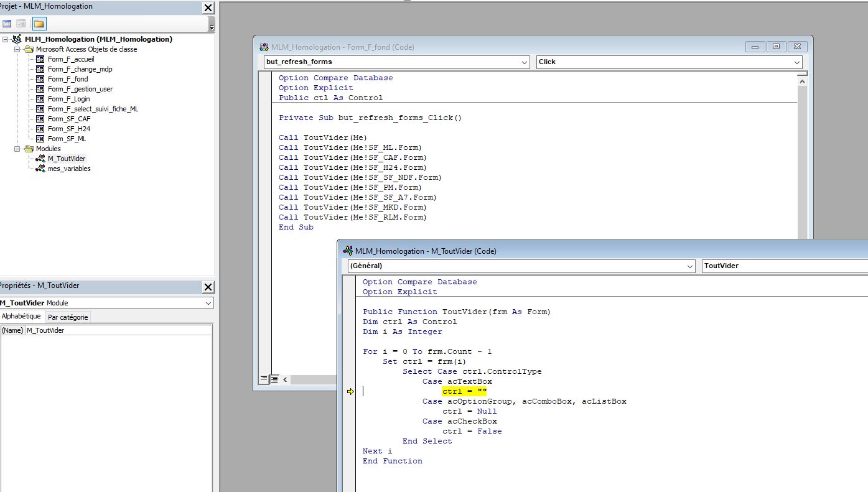Click left scroll arrow in Form_F_fond window

(x=286, y=379)
